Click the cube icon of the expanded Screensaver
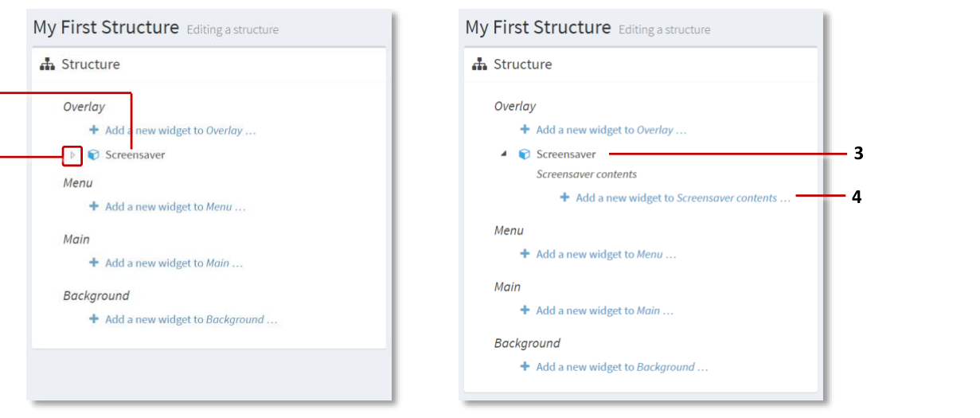This screenshot has width=980, height=418. point(524,154)
